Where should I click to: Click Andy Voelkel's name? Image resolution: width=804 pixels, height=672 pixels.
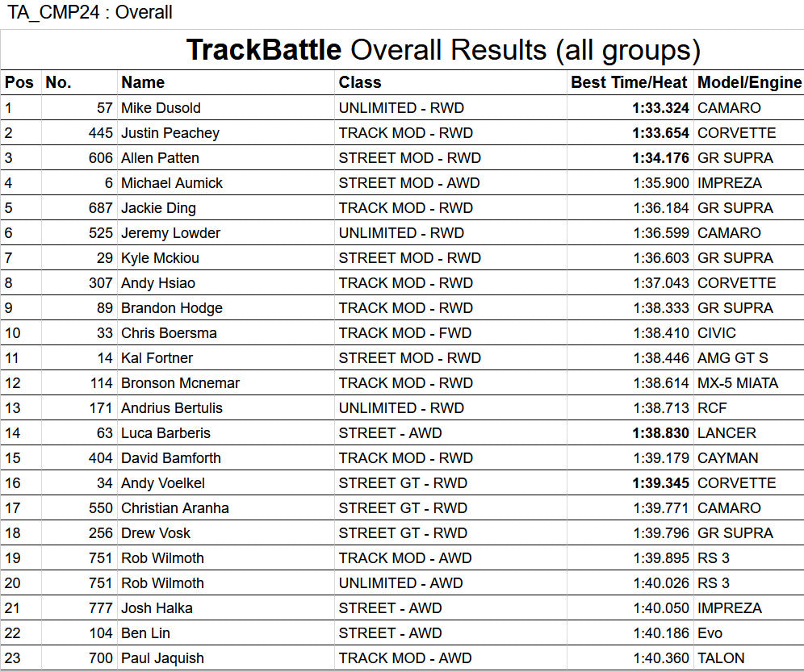[x=162, y=483]
